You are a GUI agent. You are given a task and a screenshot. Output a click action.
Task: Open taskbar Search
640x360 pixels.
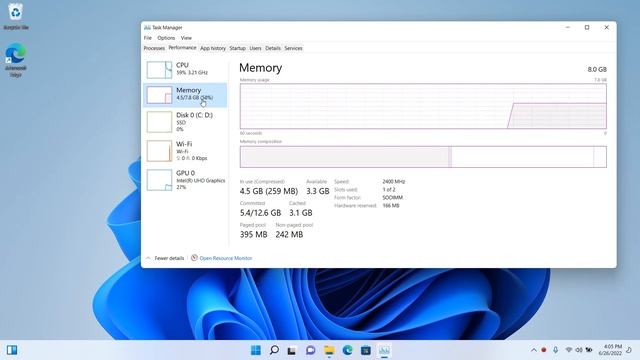click(x=274, y=350)
